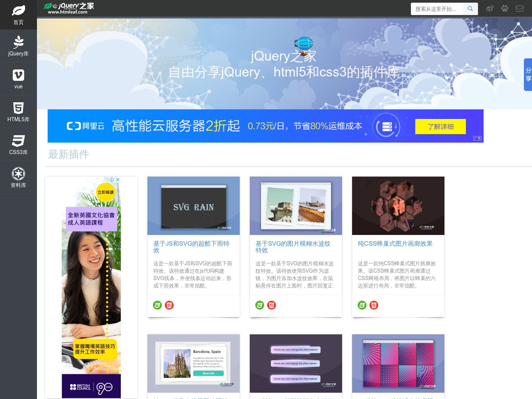Click HTML5 badge under 蜂巢式图片画廊 card
This screenshot has width=532, height=399.
[374, 305]
